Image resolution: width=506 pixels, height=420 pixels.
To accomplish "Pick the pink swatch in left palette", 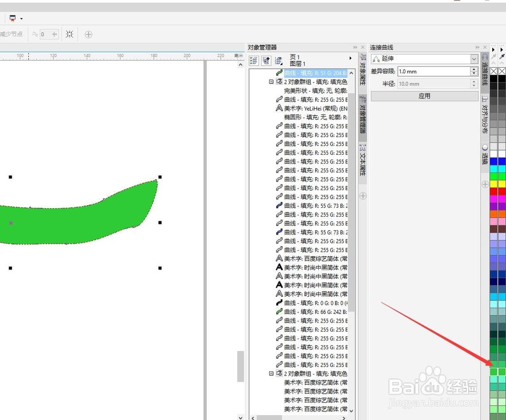I will [x=494, y=221].
